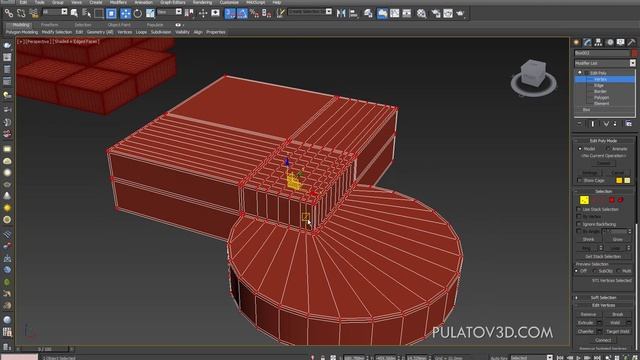Open the Utilities command panel (hammer icon)
The height and width of the screenshot is (360, 640).
coord(631,42)
